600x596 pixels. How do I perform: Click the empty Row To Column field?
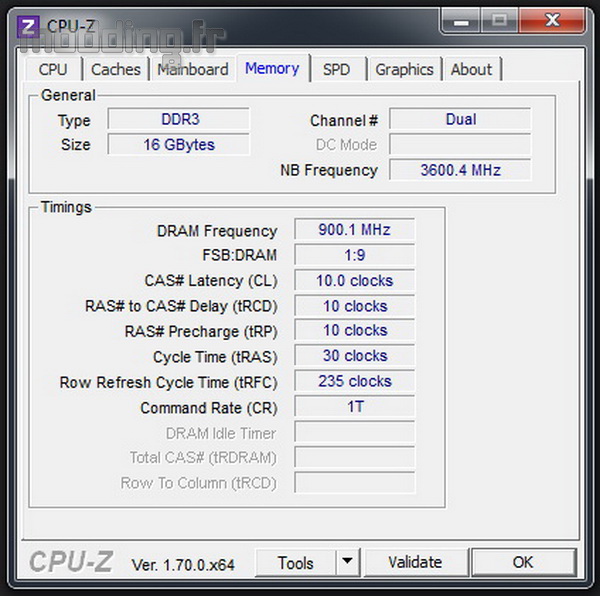click(x=355, y=483)
